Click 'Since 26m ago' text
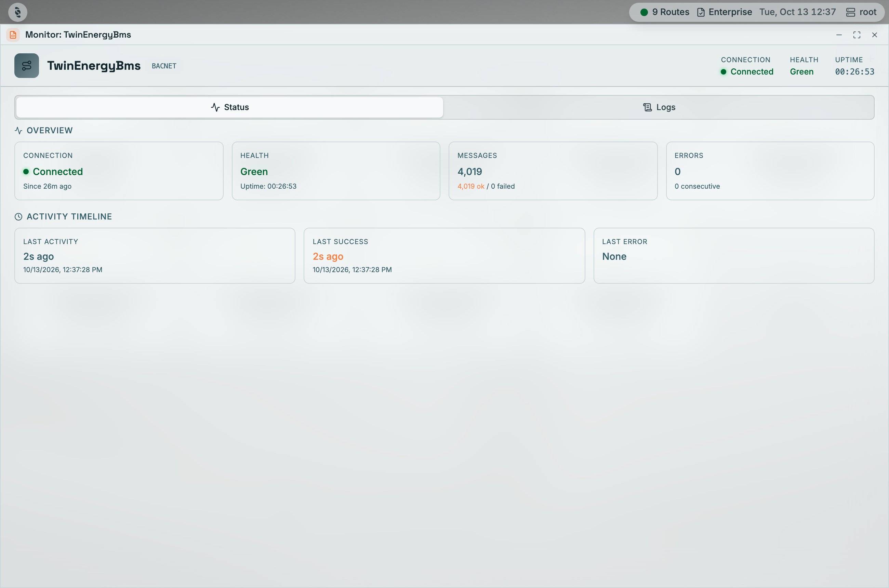889x588 pixels. point(47,186)
